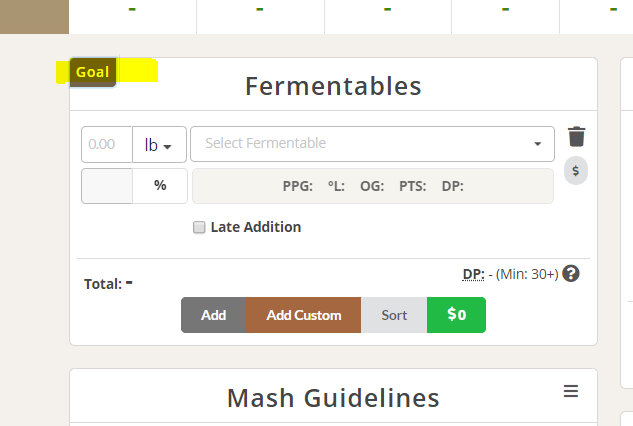Image resolution: width=633 pixels, height=426 pixels.
Task: Focus the 0.00 weight amount field
Action: coord(107,145)
